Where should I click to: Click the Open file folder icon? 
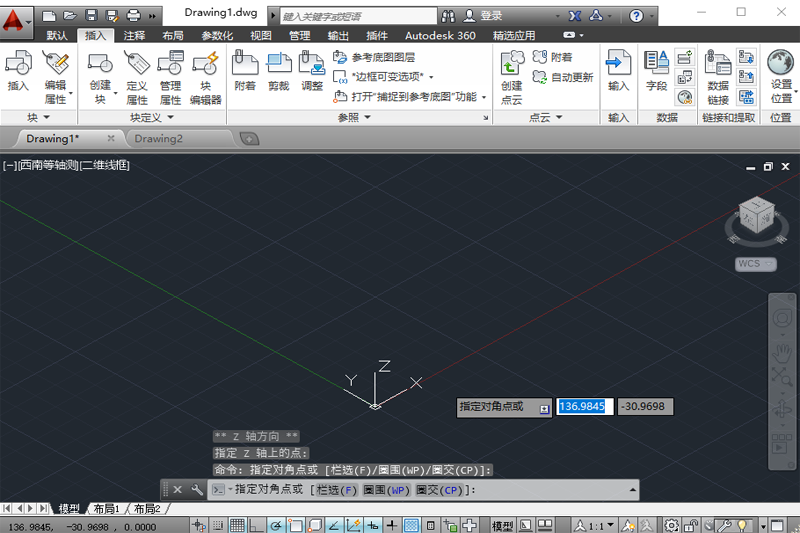pos(70,16)
